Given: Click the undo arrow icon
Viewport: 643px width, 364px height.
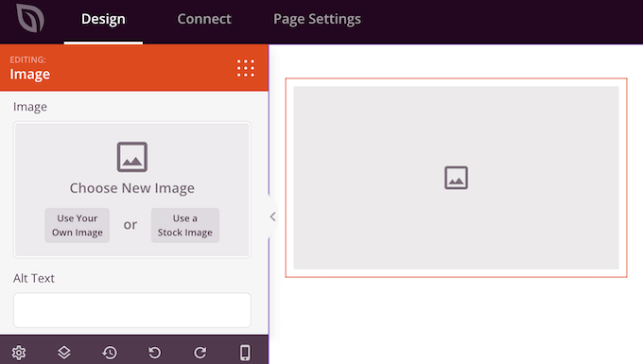Looking at the screenshot, I should pyautogui.click(x=154, y=353).
